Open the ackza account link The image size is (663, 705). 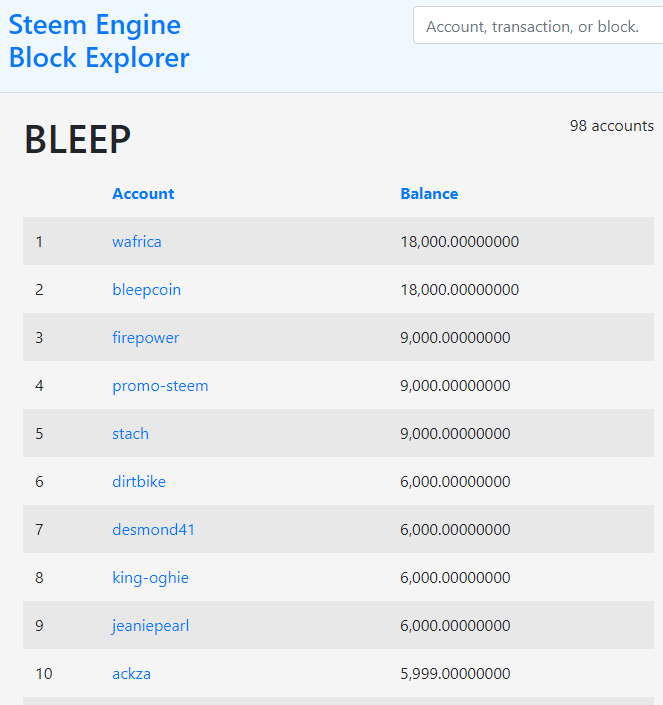tap(131, 674)
